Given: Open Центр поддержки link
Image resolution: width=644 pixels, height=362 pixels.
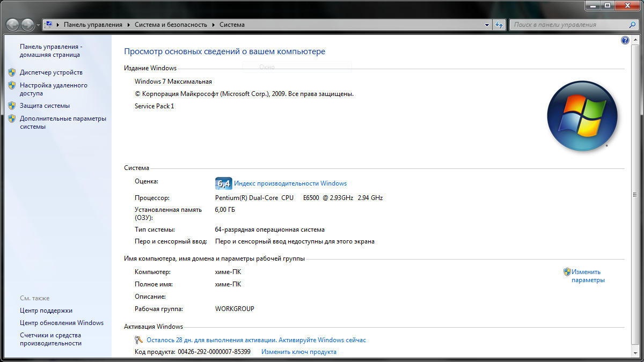Looking at the screenshot, I should [46, 311].
